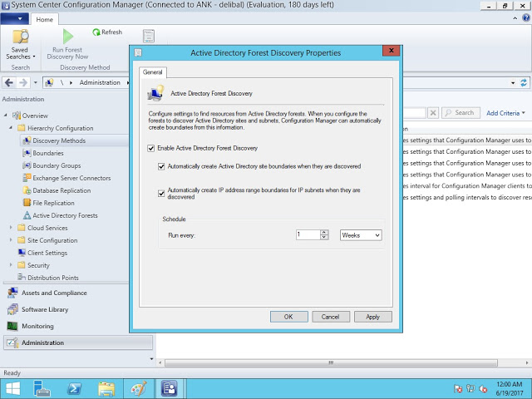Select the General tab in the dialog
532x399 pixels.
tap(153, 73)
